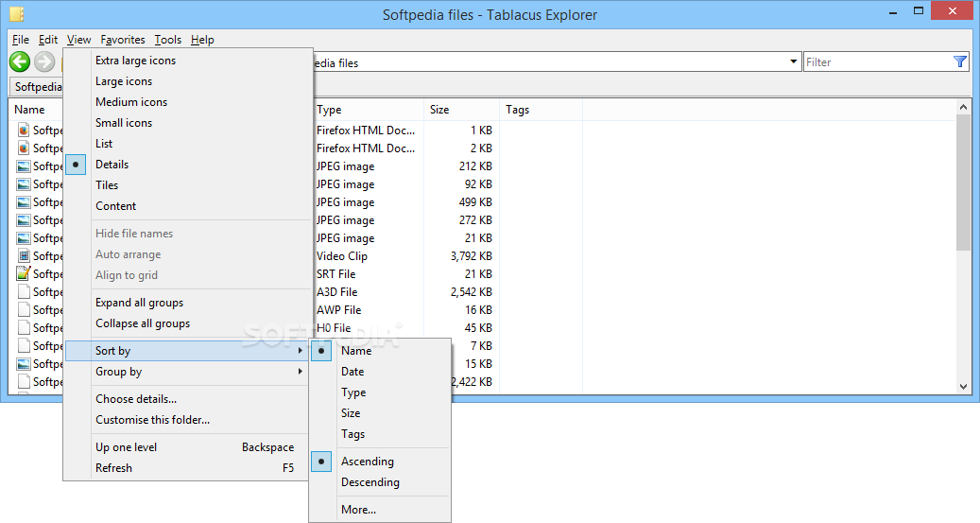Click Up one level
Screen dimensions: 980x523
[187, 447]
